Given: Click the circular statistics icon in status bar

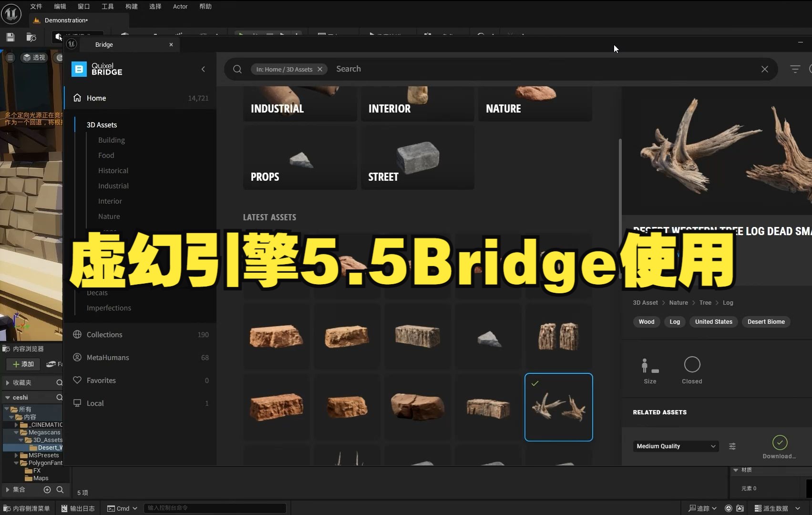Looking at the screenshot, I should pyautogui.click(x=728, y=508).
